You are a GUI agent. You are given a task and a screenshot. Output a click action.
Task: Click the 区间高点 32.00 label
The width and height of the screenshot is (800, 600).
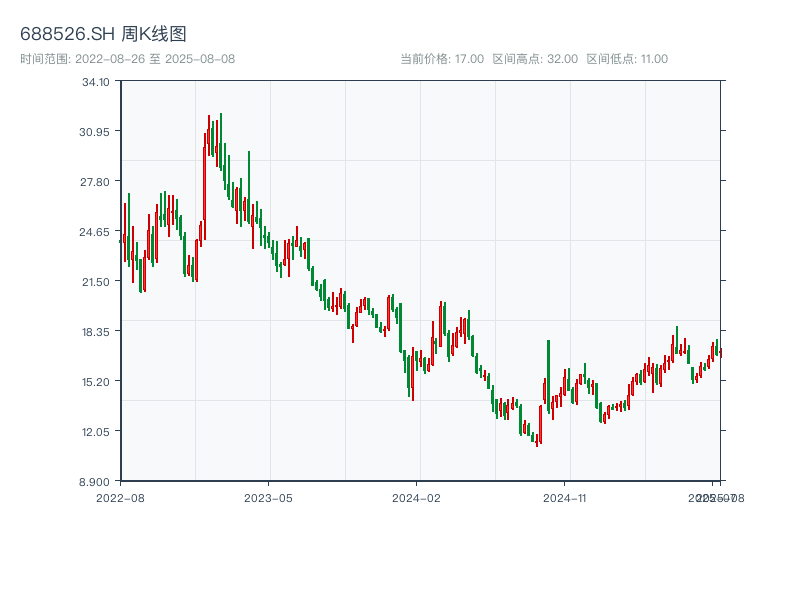coord(535,59)
